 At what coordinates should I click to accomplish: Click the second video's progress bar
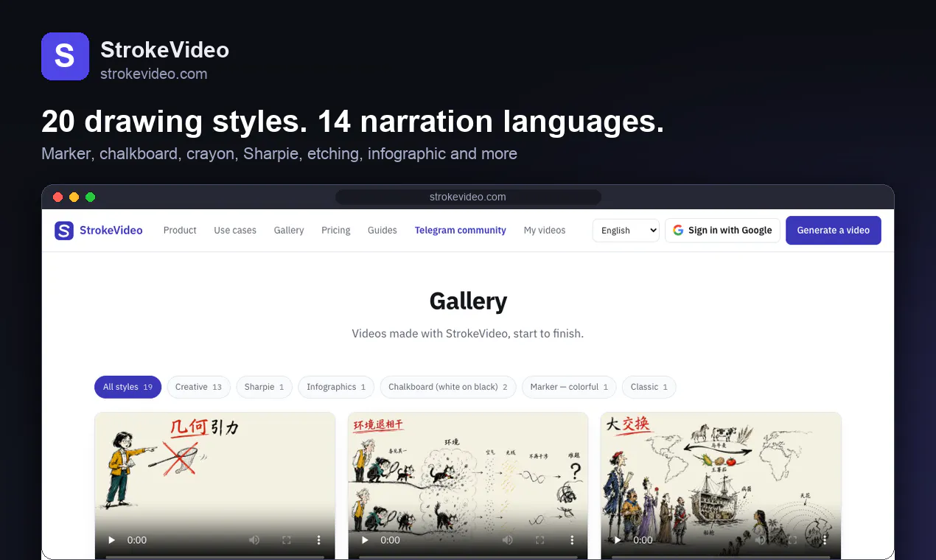468,557
